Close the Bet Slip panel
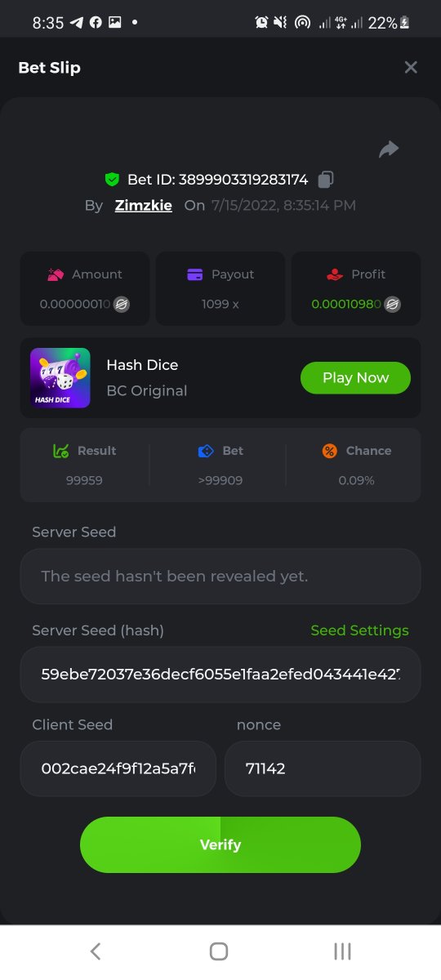 411,67
